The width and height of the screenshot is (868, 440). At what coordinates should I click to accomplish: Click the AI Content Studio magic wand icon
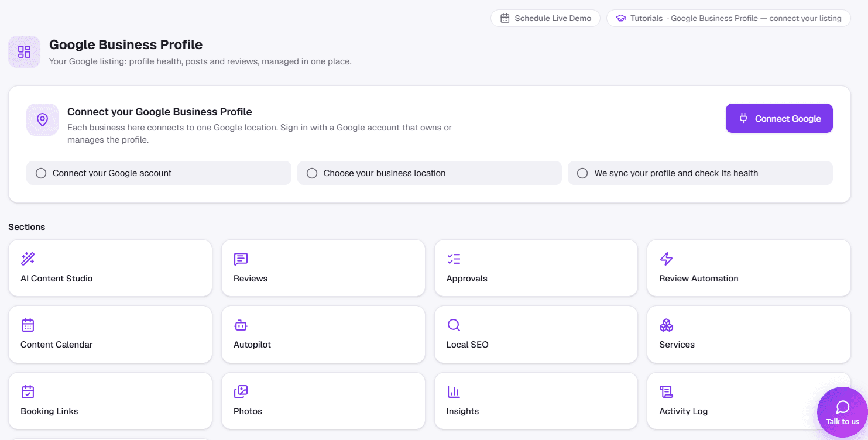[x=28, y=259]
